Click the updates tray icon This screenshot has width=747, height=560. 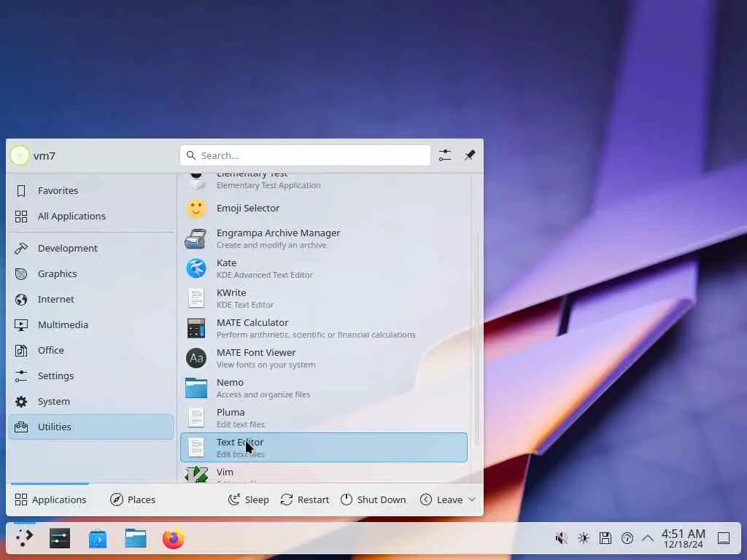(627, 539)
